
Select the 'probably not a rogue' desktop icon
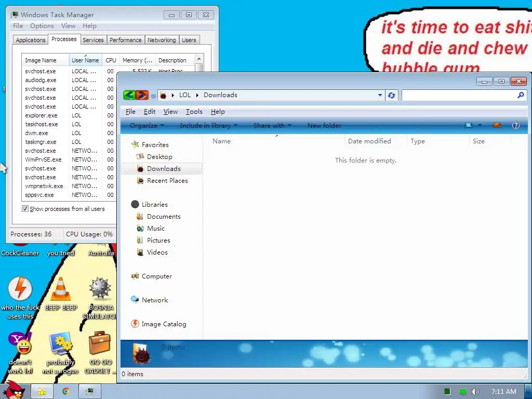click(61, 344)
